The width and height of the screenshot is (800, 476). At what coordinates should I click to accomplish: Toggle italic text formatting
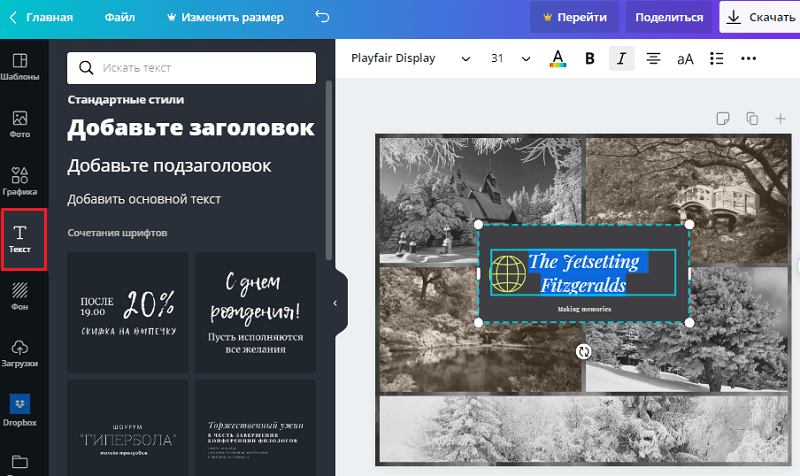click(x=621, y=59)
